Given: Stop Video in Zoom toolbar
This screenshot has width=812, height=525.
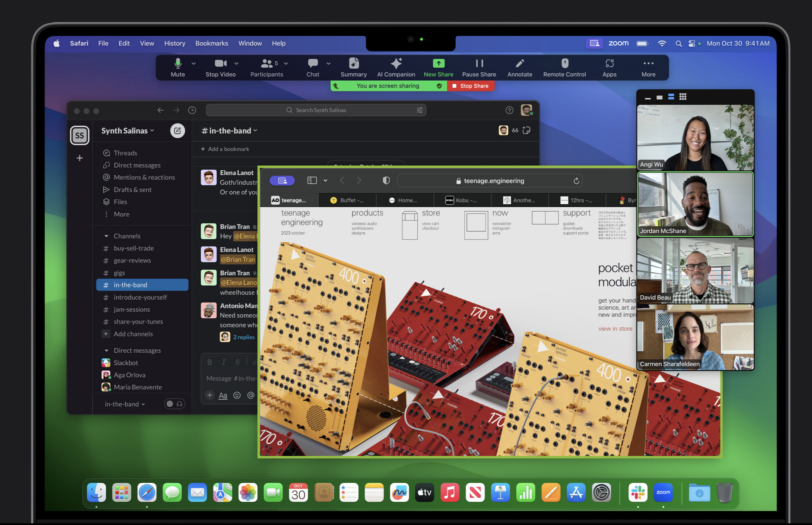Looking at the screenshot, I should coord(221,68).
